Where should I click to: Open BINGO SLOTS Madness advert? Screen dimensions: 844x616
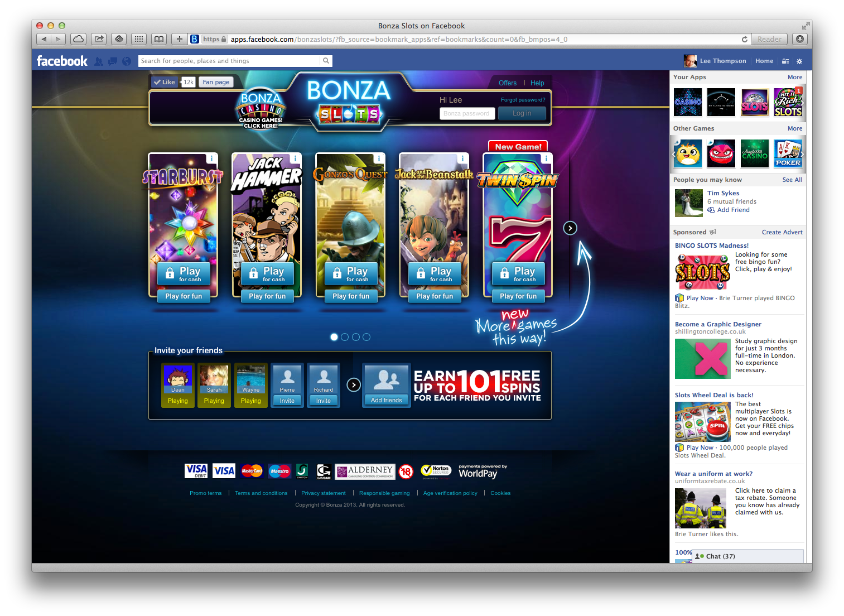click(x=712, y=246)
